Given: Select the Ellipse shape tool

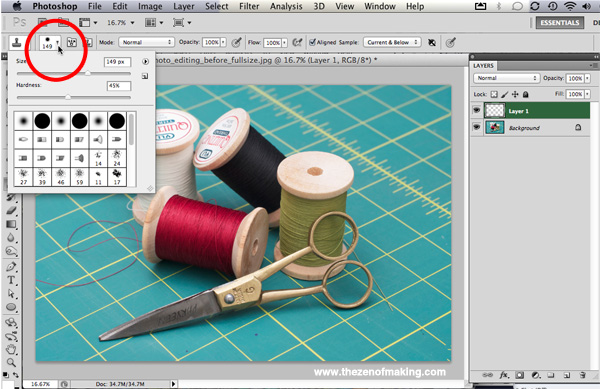Looking at the screenshot, I should [x=11, y=307].
